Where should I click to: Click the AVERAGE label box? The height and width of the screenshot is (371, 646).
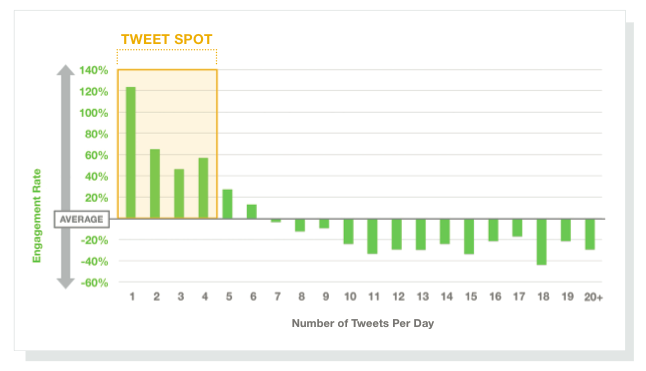coord(82,219)
